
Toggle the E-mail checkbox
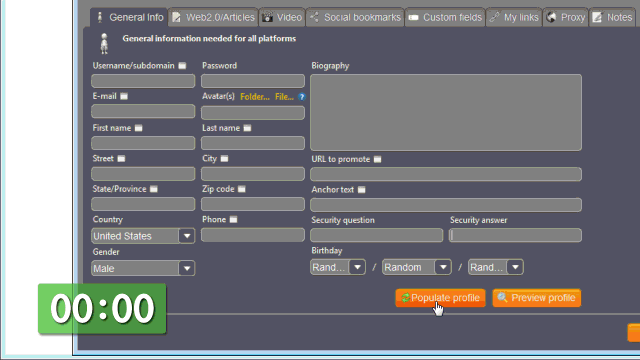(x=124, y=96)
